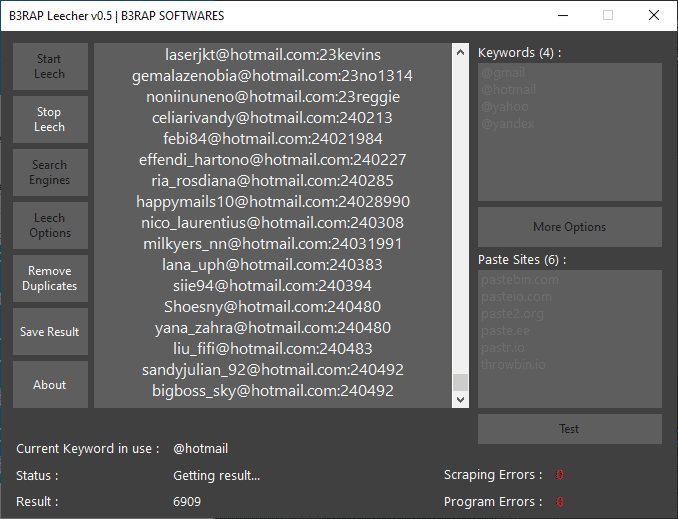Viewport: 678px width, 519px height.
Task: Click the "Status :" label
Action: 37,476
